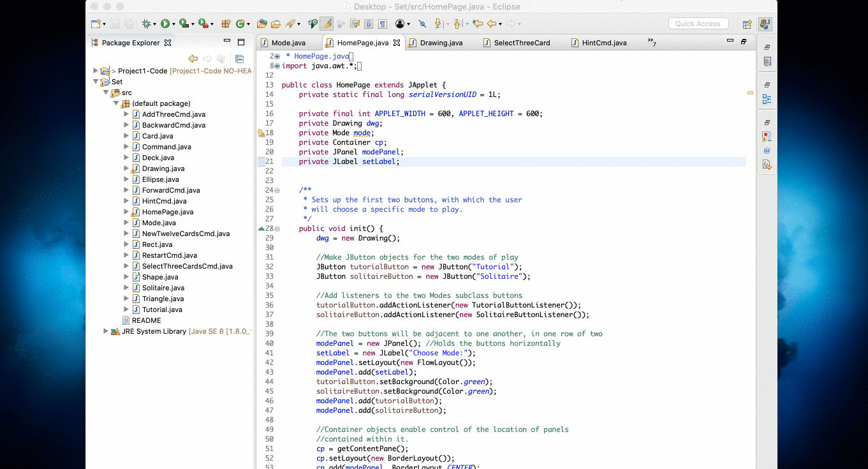Image resolution: width=868 pixels, height=469 pixels.
Task: Click the Open Type toolbar icon
Action: coord(261,24)
